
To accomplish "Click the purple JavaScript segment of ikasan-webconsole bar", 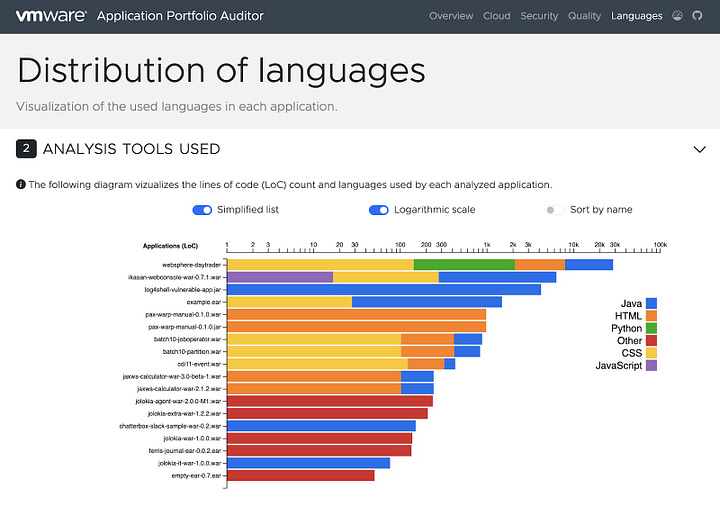I will (x=280, y=277).
